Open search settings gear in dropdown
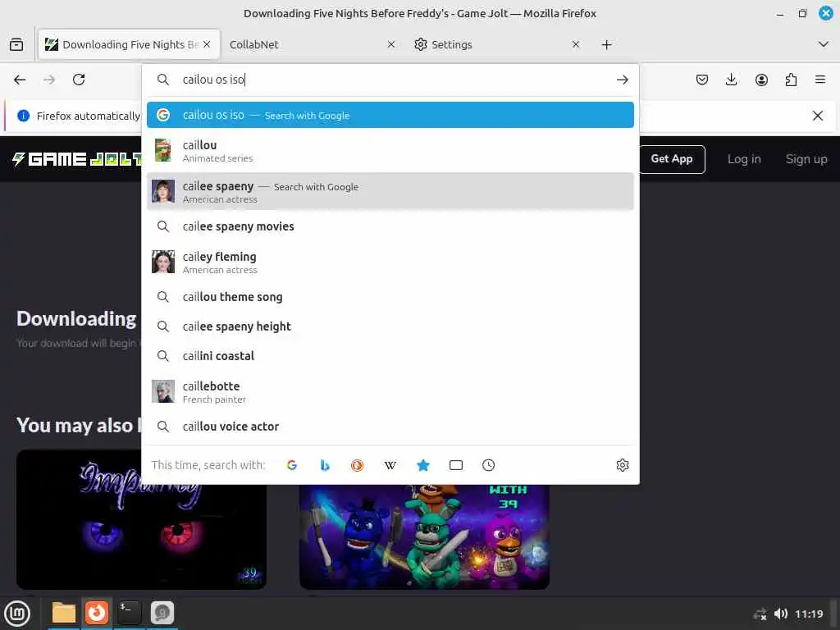This screenshot has height=630, width=840. point(622,465)
